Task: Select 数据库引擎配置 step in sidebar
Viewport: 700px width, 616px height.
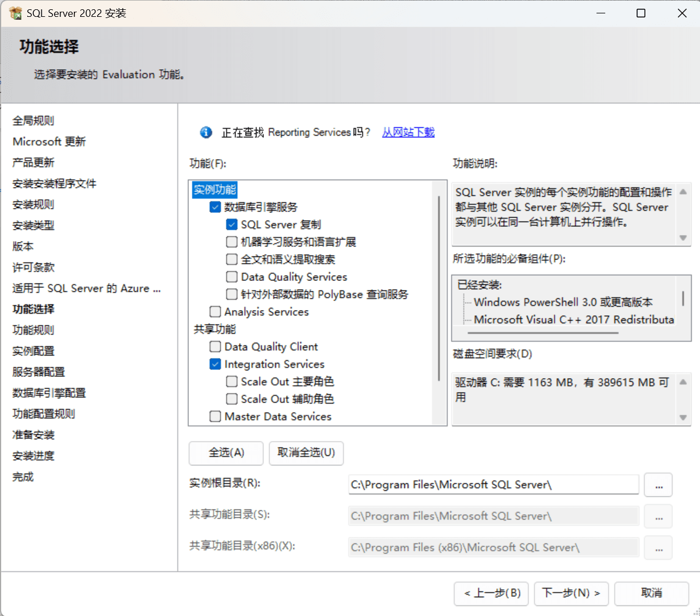Action: coord(49,393)
